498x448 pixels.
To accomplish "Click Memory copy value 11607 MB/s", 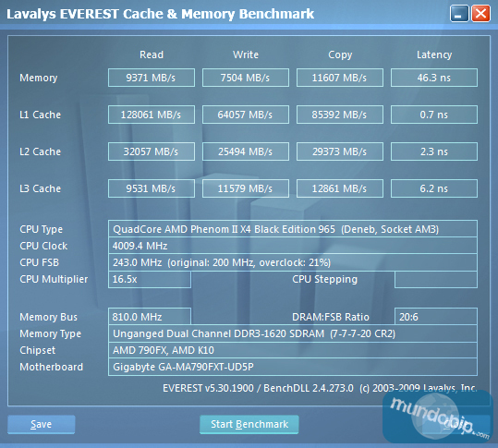I will coord(340,78).
